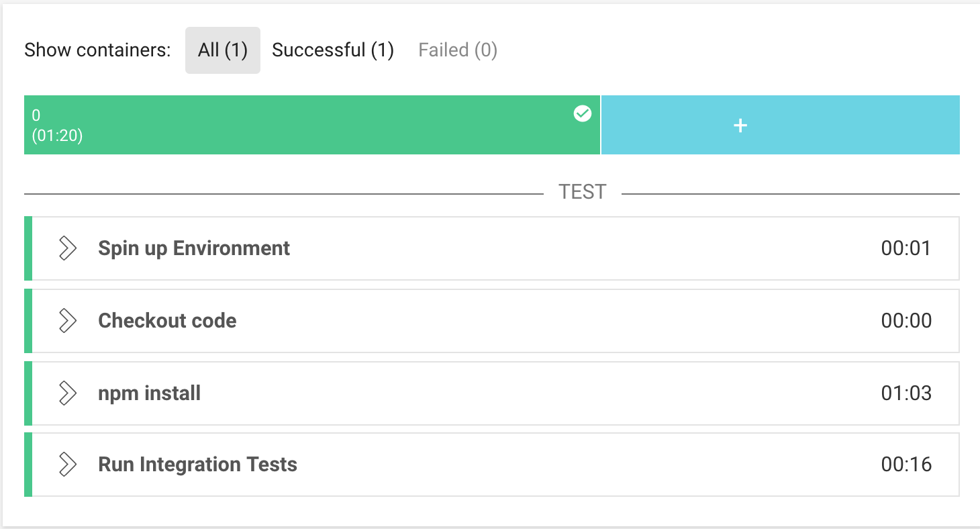
Task: Expand the Checkout code step chevron
Action: 67,320
